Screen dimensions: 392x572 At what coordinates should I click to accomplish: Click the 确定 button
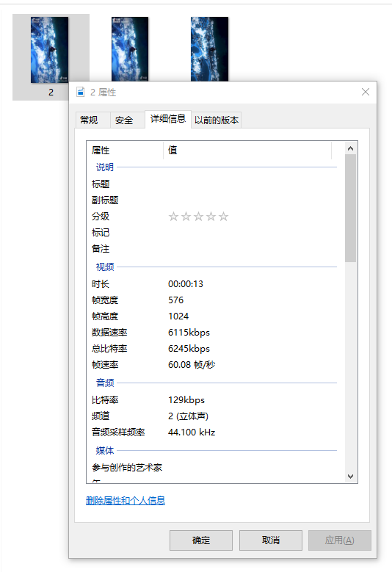[x=201, y=540]
